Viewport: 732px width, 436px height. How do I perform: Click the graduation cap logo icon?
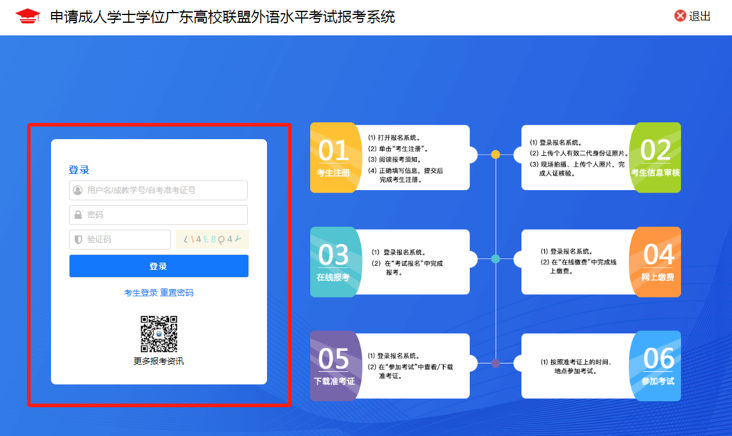click(26, 17)
